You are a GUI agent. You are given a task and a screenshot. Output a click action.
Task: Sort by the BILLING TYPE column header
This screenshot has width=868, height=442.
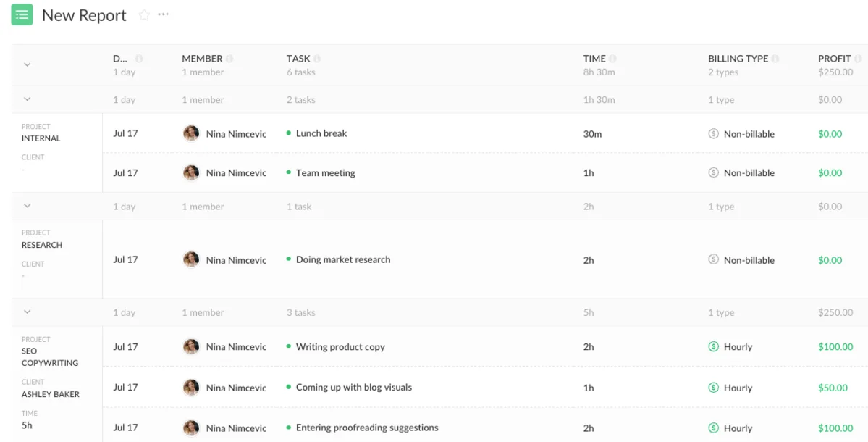click(x=738, y=59)
